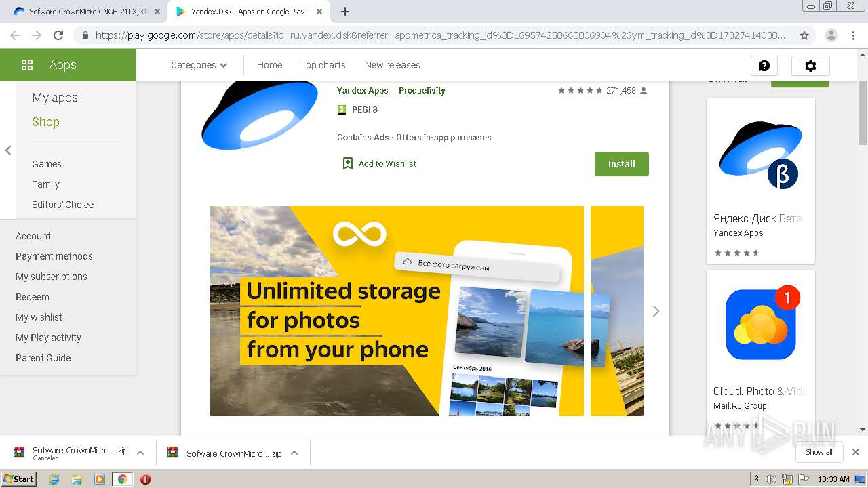Image resolution: width=868 pixels, height=488 pixels.
Task: Reload the page with the refresh icon
Action: click(58, 35)
